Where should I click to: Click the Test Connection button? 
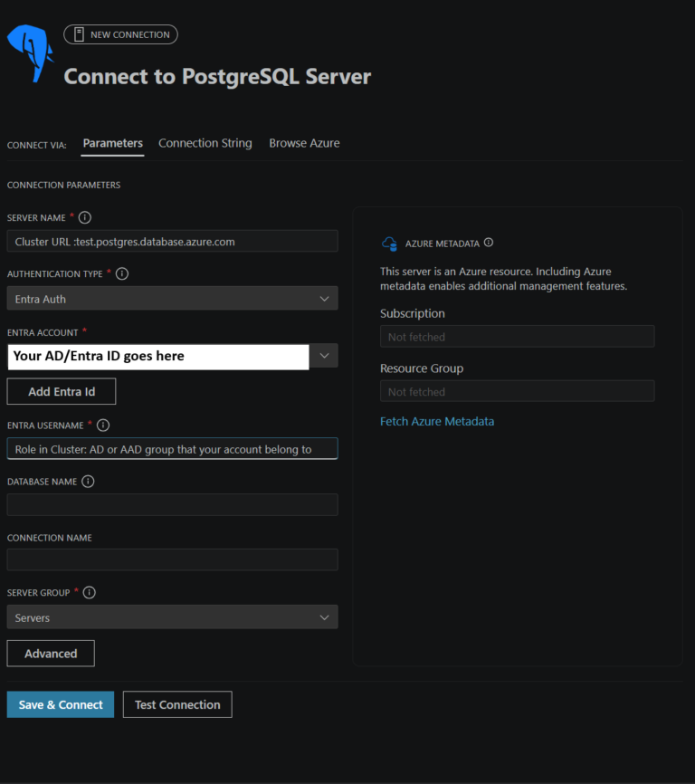click(x=177, y=704)
